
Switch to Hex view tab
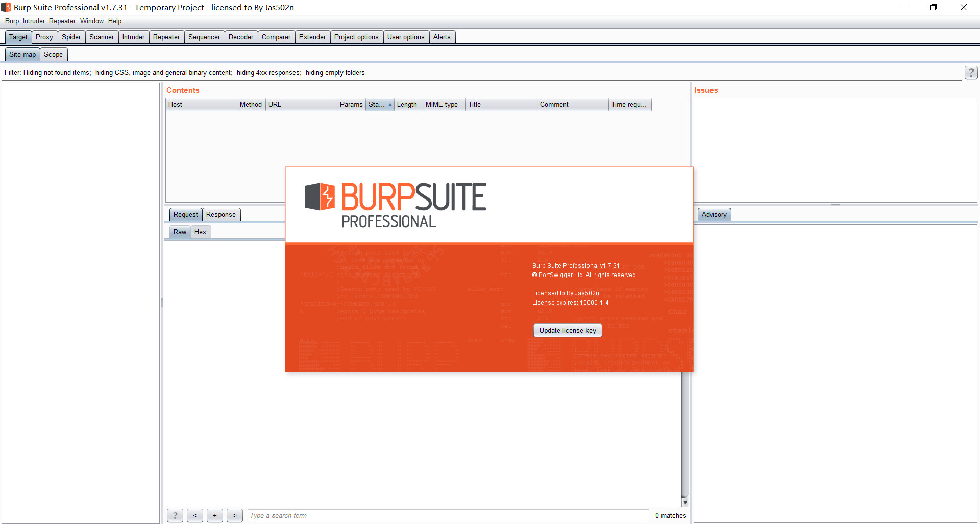tap(200, 232)
